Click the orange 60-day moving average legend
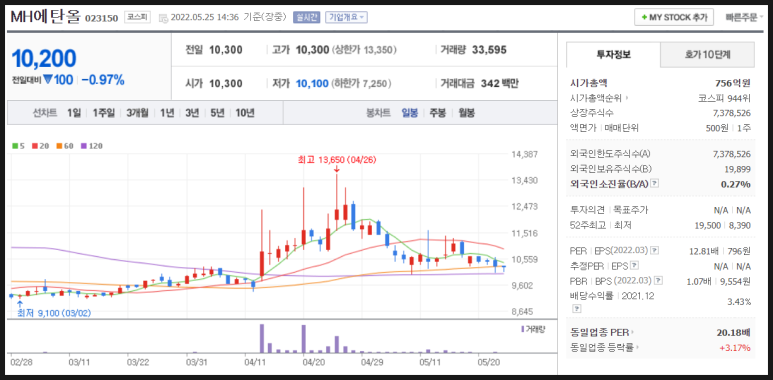This screenshot has height=380, width=773. click(x=64, y=146)
